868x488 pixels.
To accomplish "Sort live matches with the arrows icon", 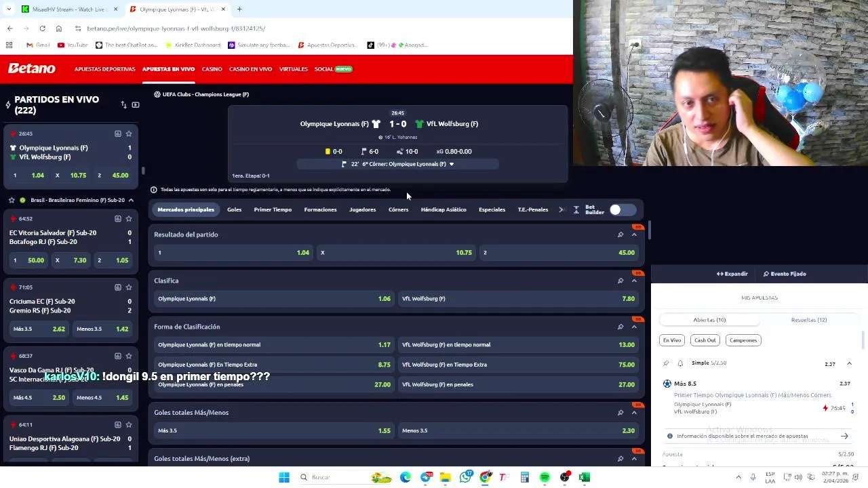I will click(x=123, y=105).
